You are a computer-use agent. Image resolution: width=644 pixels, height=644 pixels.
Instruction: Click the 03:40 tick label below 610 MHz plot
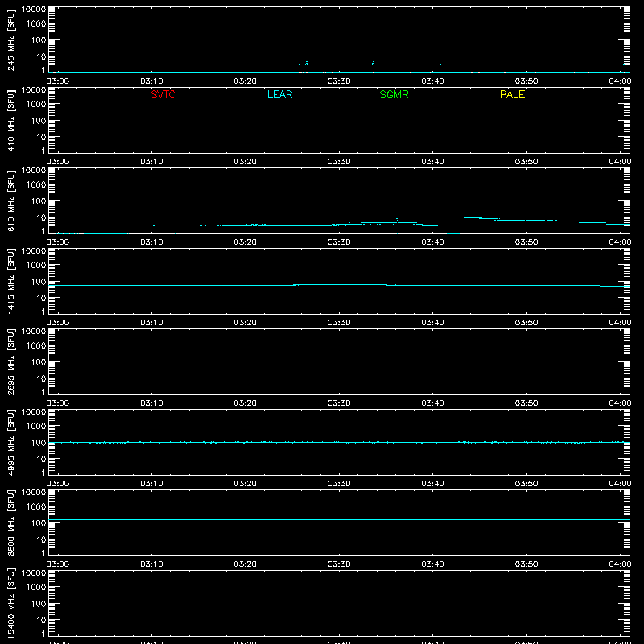[432, 242]
